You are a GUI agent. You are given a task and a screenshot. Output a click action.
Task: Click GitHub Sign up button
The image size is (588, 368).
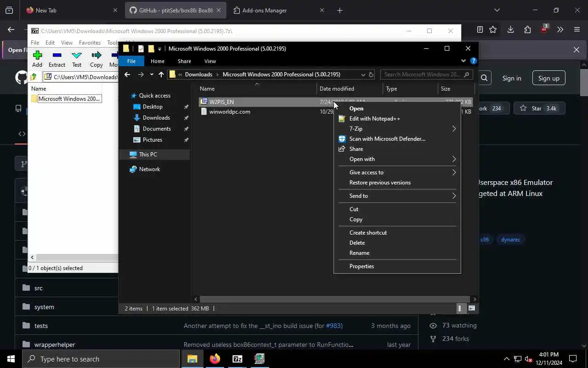click(548, 78)
